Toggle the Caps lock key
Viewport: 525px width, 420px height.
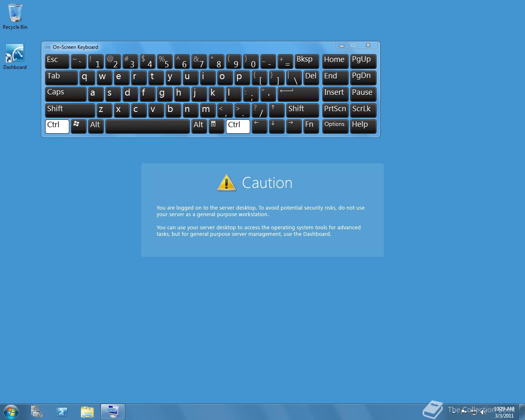tap(66, 94)
